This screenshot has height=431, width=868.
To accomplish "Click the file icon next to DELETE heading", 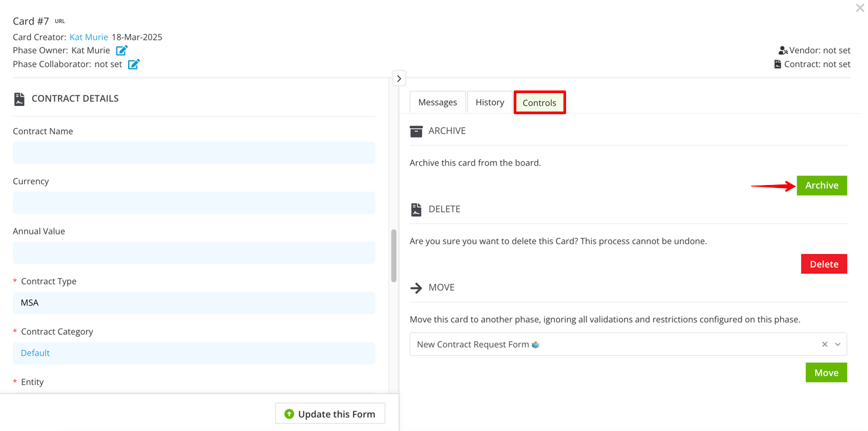I will click(x=416, y=209).
